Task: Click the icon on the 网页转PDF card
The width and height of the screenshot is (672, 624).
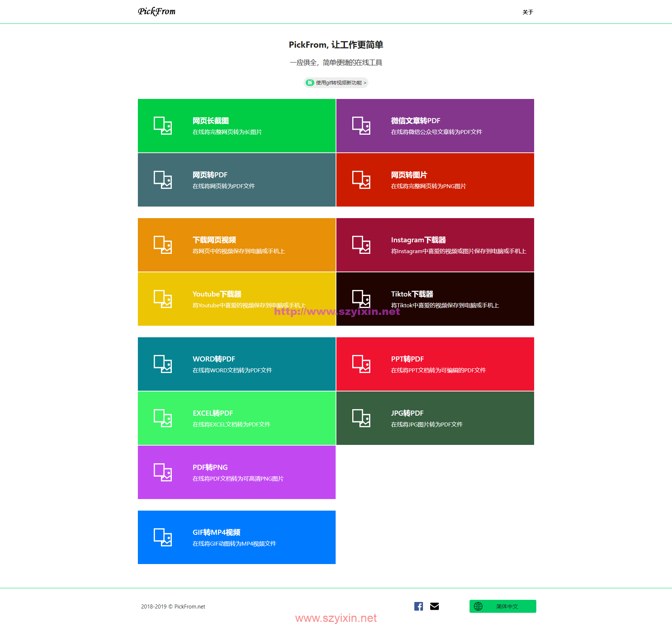Action: tap(163, 180)
